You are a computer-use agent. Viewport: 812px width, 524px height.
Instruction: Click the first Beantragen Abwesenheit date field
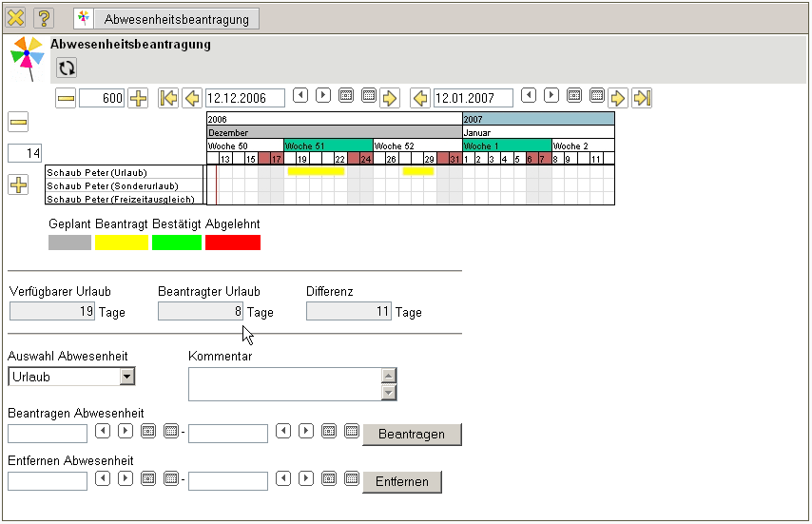pos(48,434)
